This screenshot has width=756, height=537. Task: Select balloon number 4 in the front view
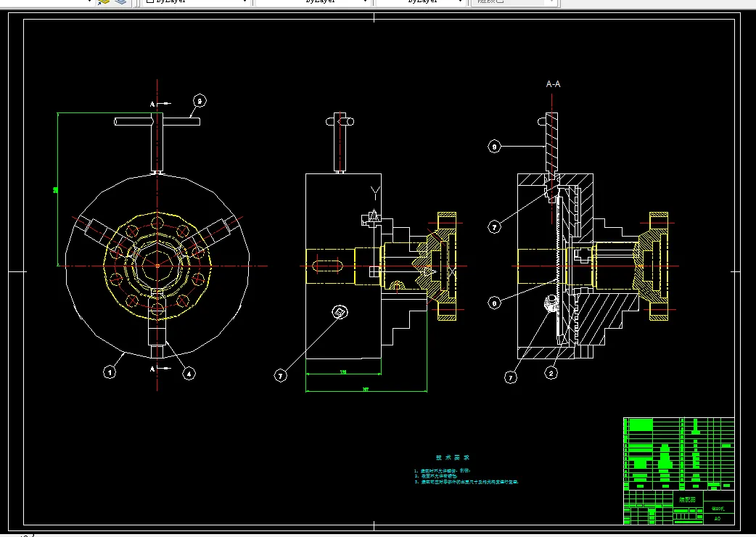tap(189, 374)
